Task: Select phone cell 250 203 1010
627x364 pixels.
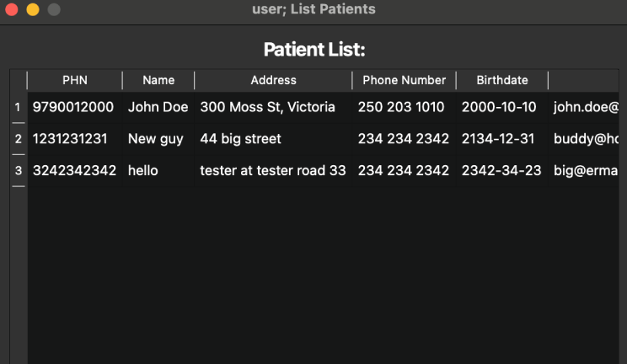Action: click(404, 107)
